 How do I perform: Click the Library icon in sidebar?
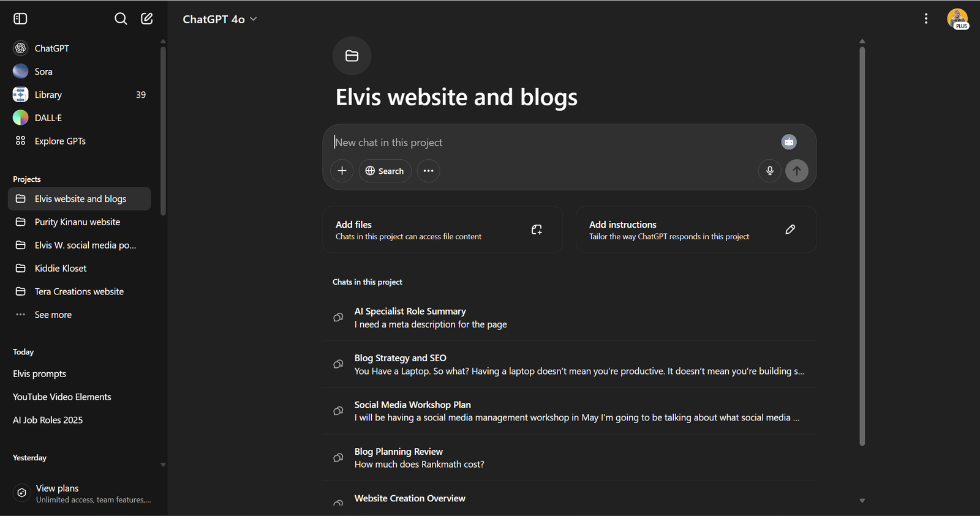20,94
